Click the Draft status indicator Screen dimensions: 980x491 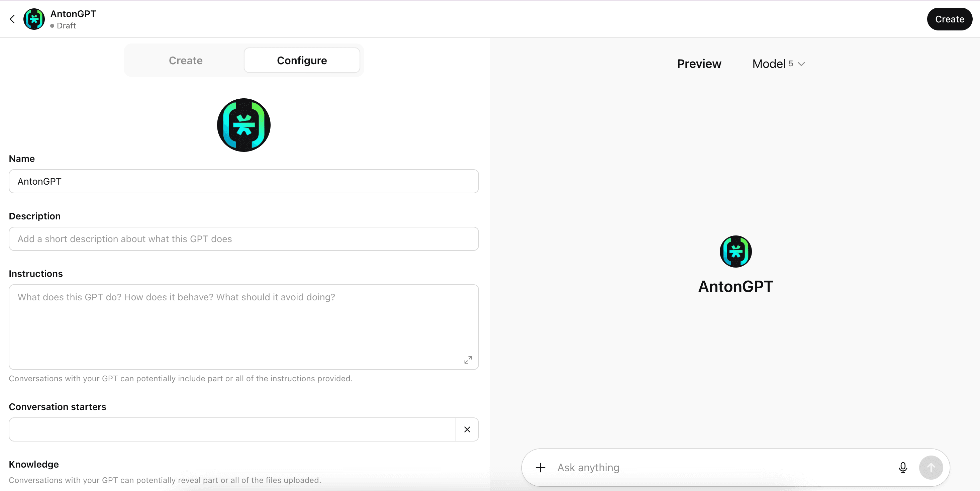tap(66, 26)
